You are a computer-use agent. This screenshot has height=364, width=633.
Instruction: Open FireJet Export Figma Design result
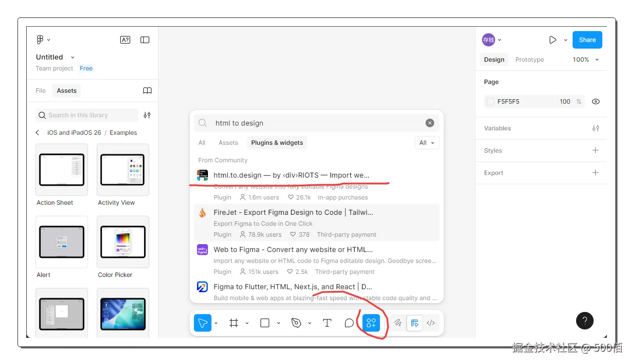316,222
